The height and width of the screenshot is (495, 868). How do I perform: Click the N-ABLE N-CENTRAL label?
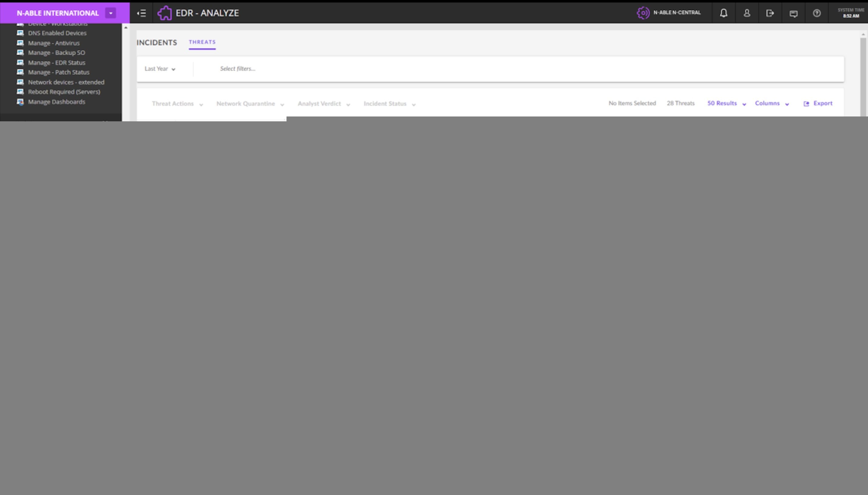click(x=677, y=12)
